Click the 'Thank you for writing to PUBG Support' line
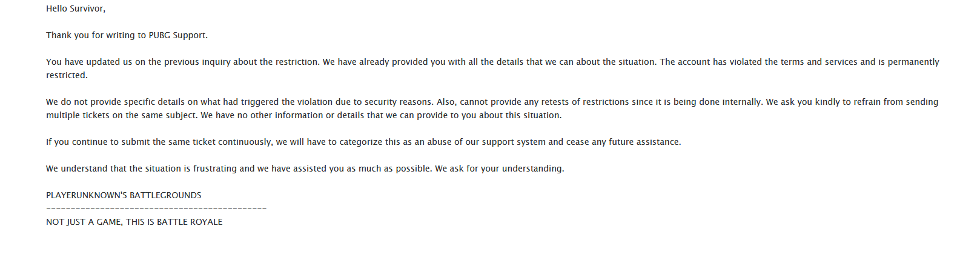Image resolution: width=980 pixels, height=257 pixels. pyautogui.click(x=127, y=35)
